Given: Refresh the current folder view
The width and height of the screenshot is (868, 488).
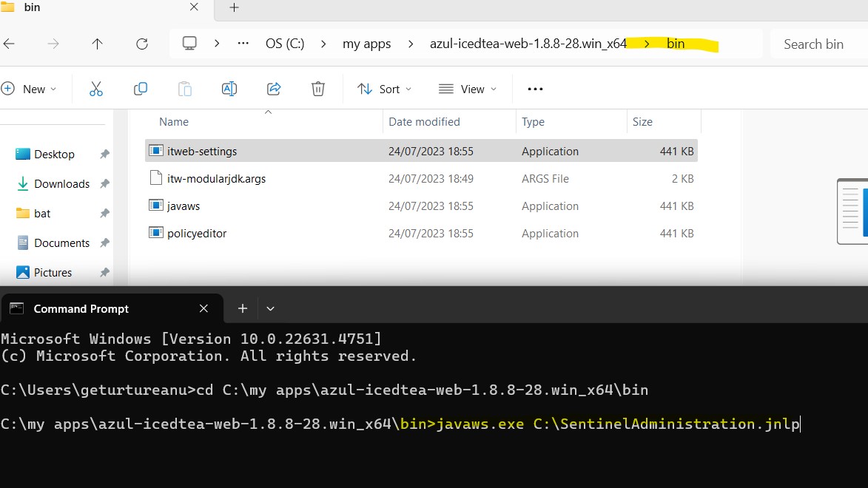Looking at the screenshot, I should (142, 44).
